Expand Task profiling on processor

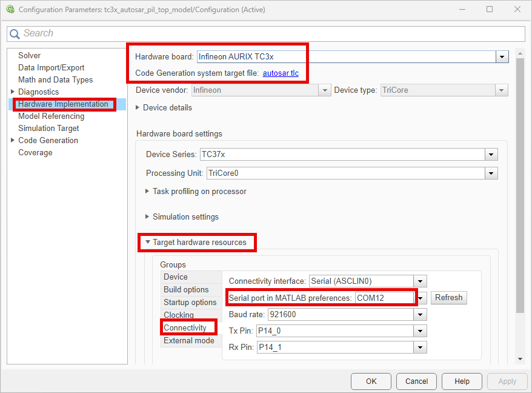147,191
